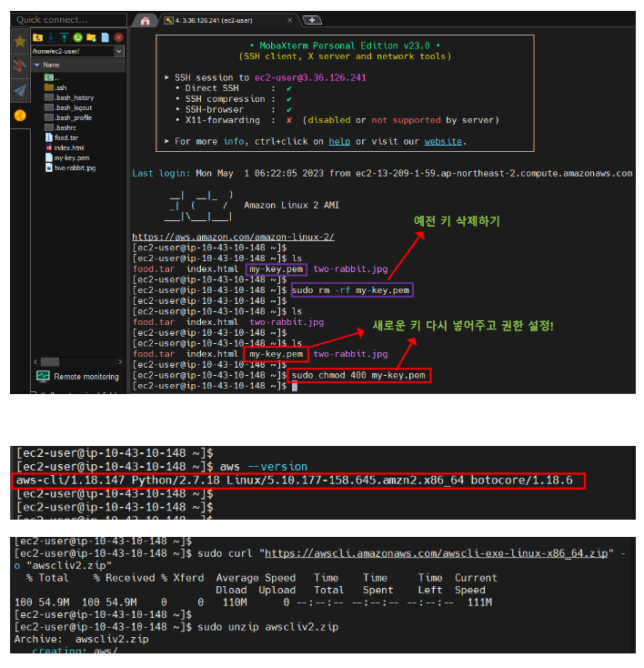
Task: Select the .bash_logout file
Action: [68, 107]
